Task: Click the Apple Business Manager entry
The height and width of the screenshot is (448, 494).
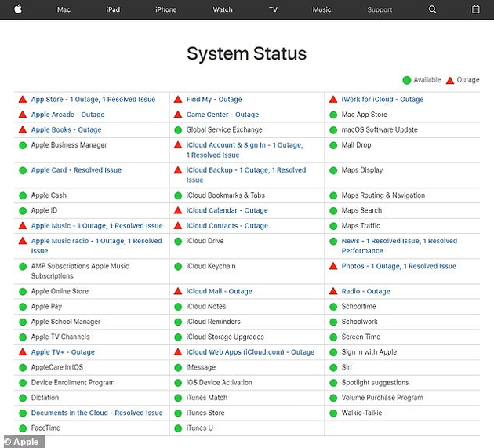Action: pyautogui.click(x=69, y=145)
